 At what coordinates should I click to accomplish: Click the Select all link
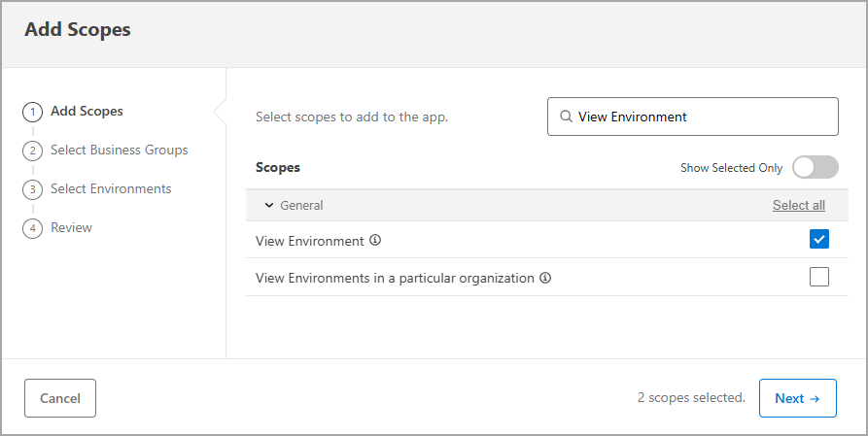[798, 206]
